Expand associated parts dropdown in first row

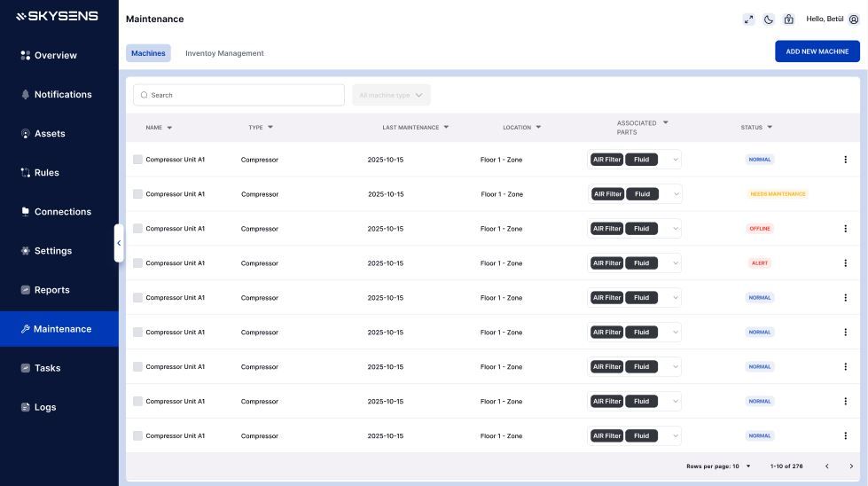click(x=676, y=160)
